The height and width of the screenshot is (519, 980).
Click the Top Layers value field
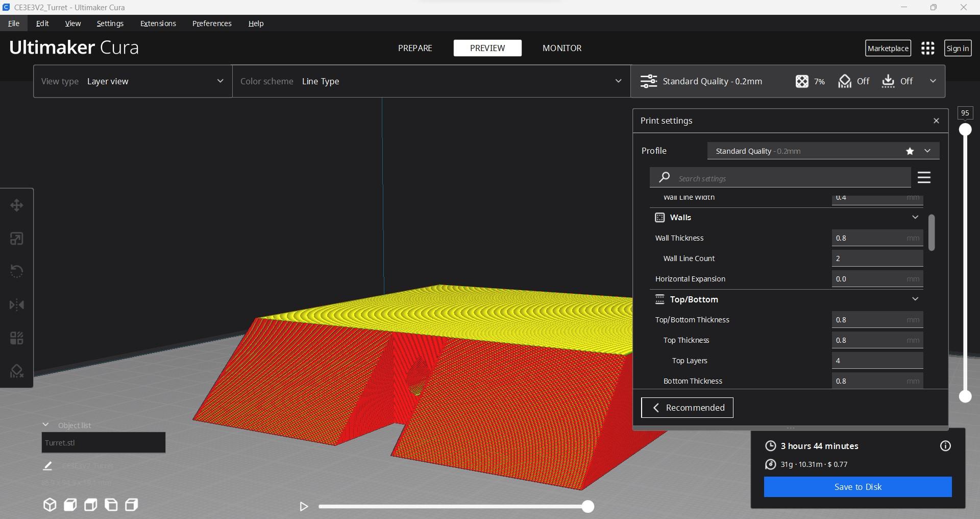click(877, 361)
